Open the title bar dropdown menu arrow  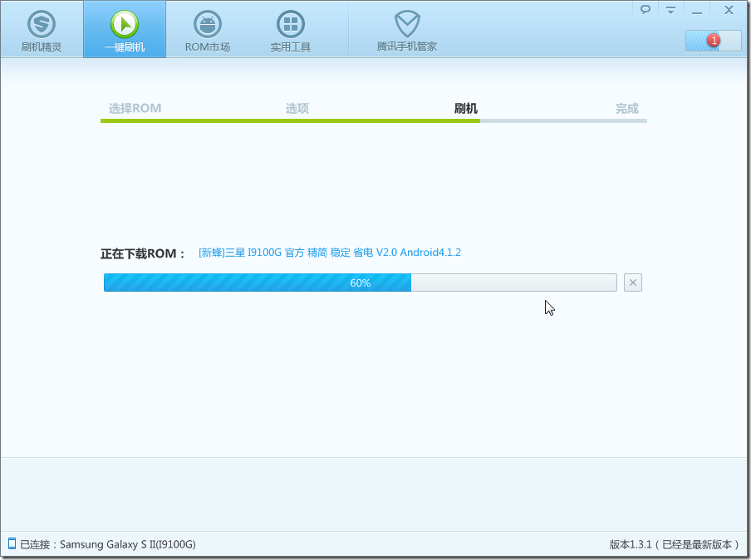670,10
